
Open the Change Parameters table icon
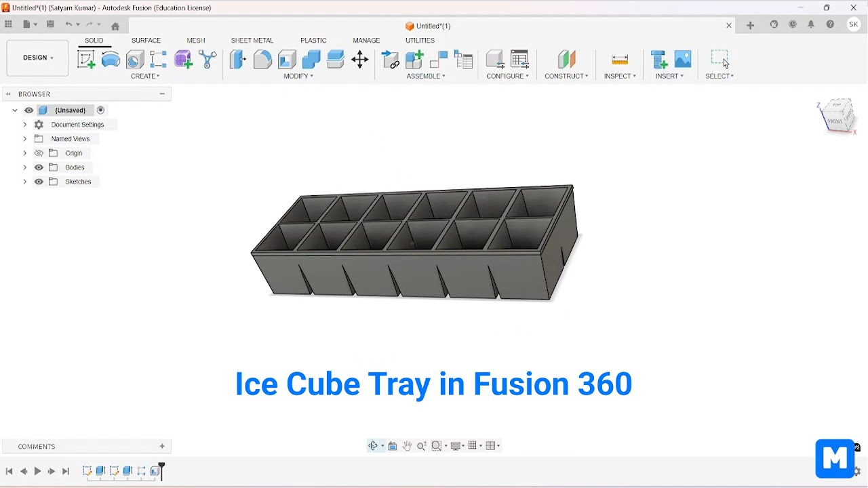tap(519, 60)
